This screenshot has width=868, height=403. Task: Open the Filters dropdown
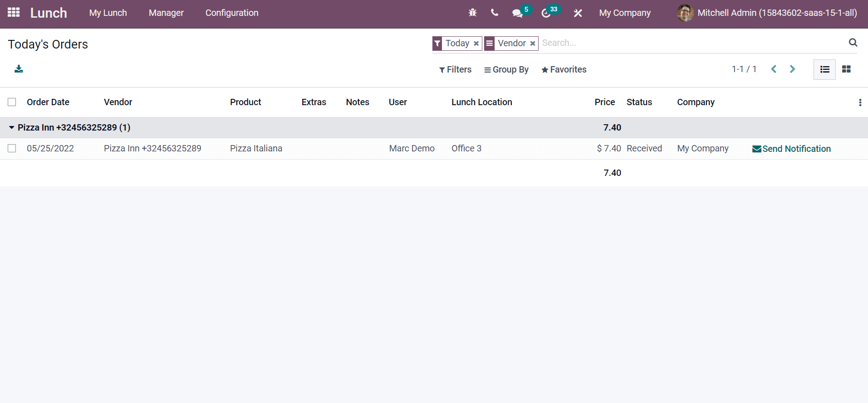(x=455, y=69)
